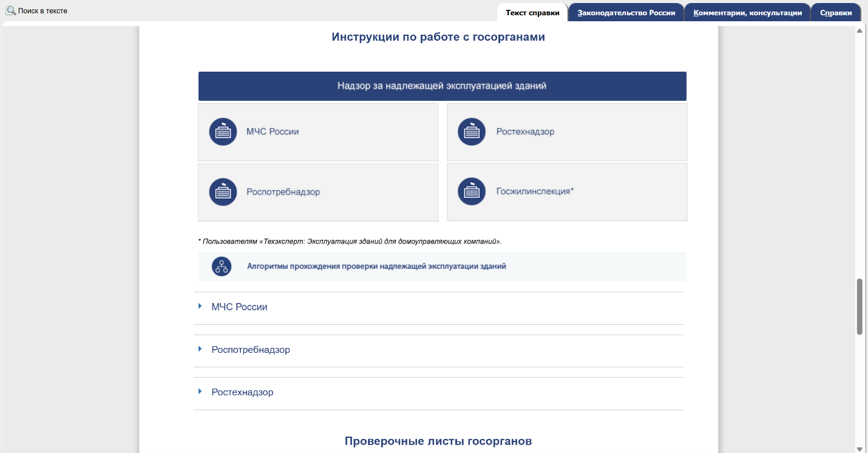Click the Ростехнадзор label in the tile grid
Screen dimensions: 868x453
(x=525, y=132)
